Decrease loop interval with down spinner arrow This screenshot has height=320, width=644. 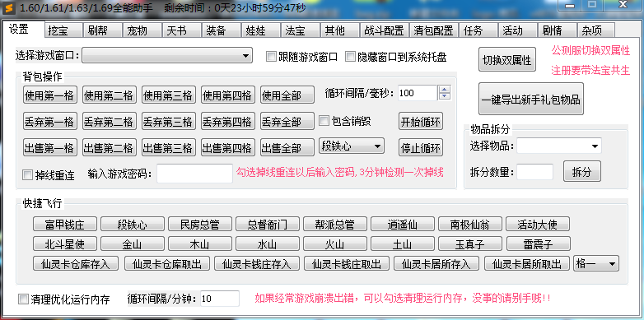[x=445, y=96]
